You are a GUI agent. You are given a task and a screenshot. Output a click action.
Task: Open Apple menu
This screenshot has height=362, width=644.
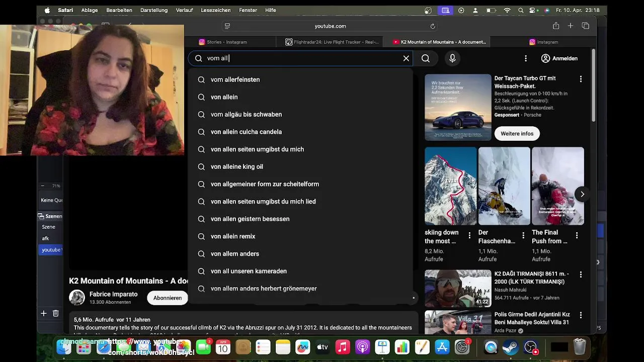click(47, 10)
